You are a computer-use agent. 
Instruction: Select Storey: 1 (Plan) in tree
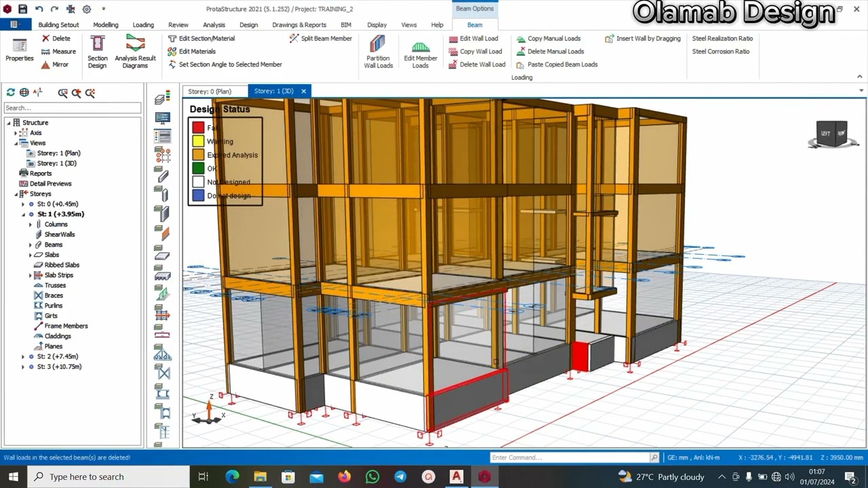(58, 153)
